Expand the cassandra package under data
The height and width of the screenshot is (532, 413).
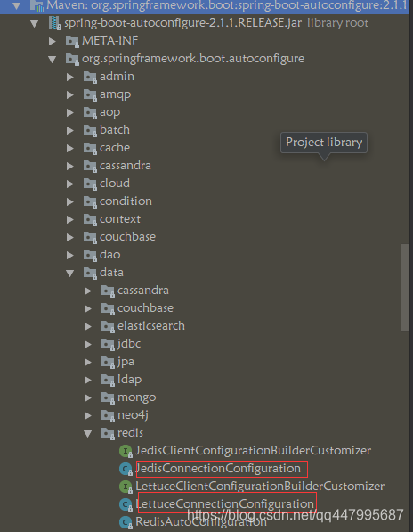(88, 291)
